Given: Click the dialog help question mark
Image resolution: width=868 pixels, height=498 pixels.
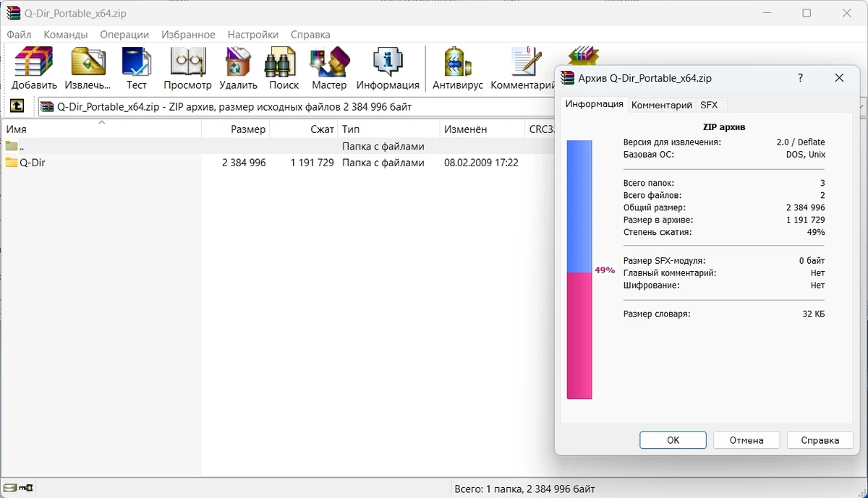Looking at the screenshot, I should pyautogui.click(x=800, y=78).
